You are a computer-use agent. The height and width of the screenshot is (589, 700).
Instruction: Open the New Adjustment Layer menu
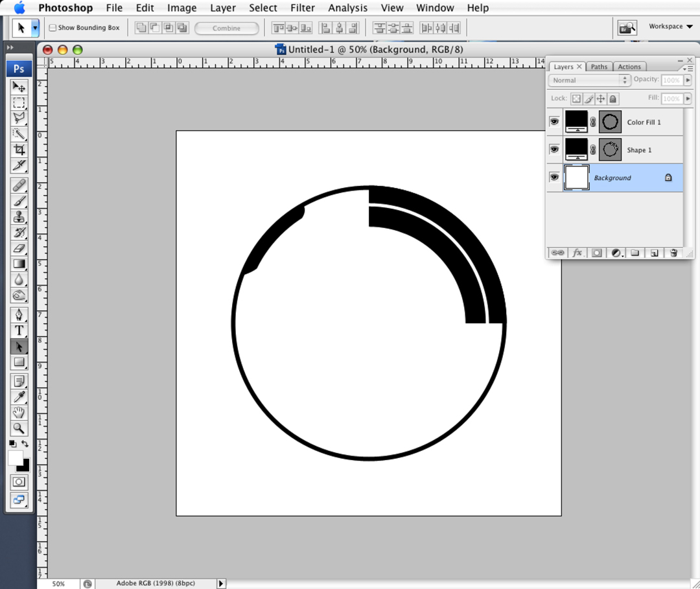[616, 253]
